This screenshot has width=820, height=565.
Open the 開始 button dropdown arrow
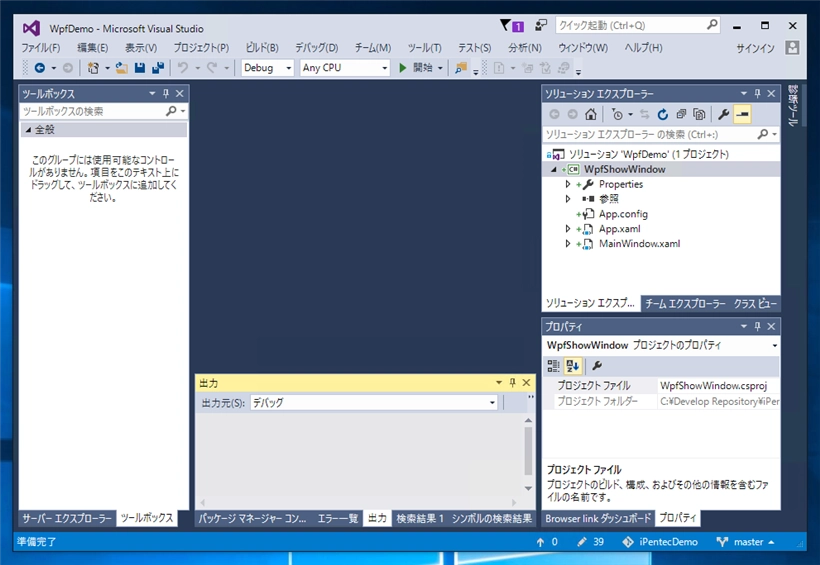pyautogui.click(x=440, y=69)
